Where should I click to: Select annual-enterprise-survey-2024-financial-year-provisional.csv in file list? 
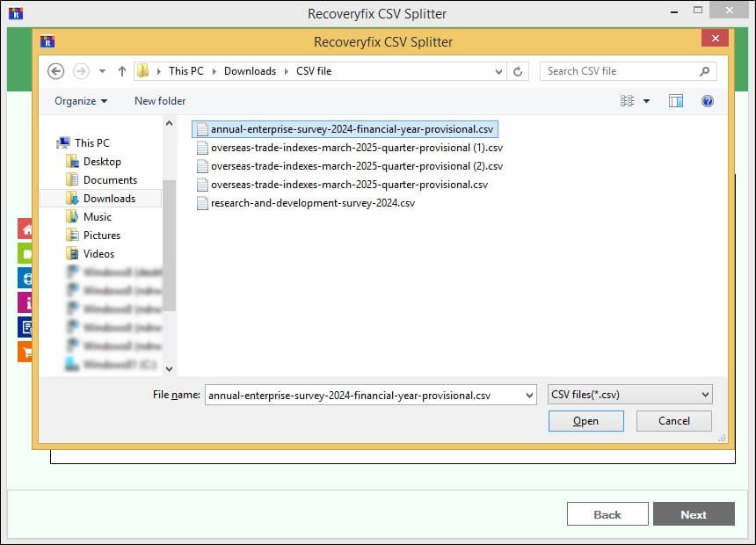pos(345,129)
